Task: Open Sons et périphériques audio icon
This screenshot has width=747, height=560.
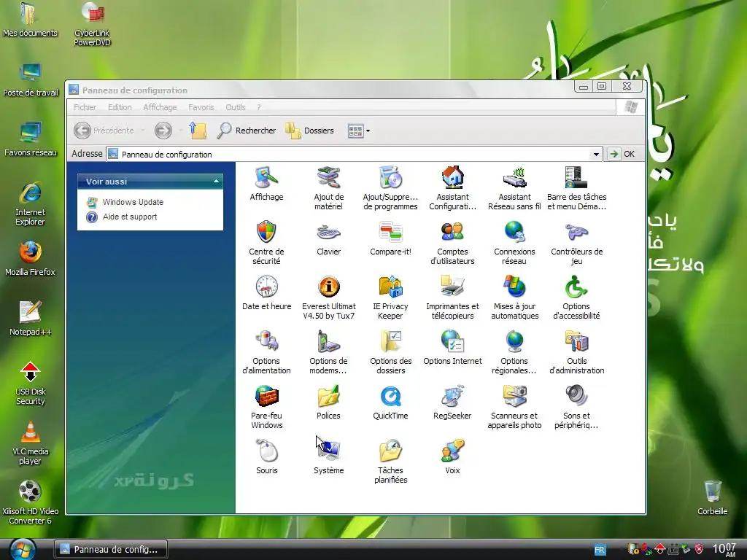Action: tap(576, 407)
